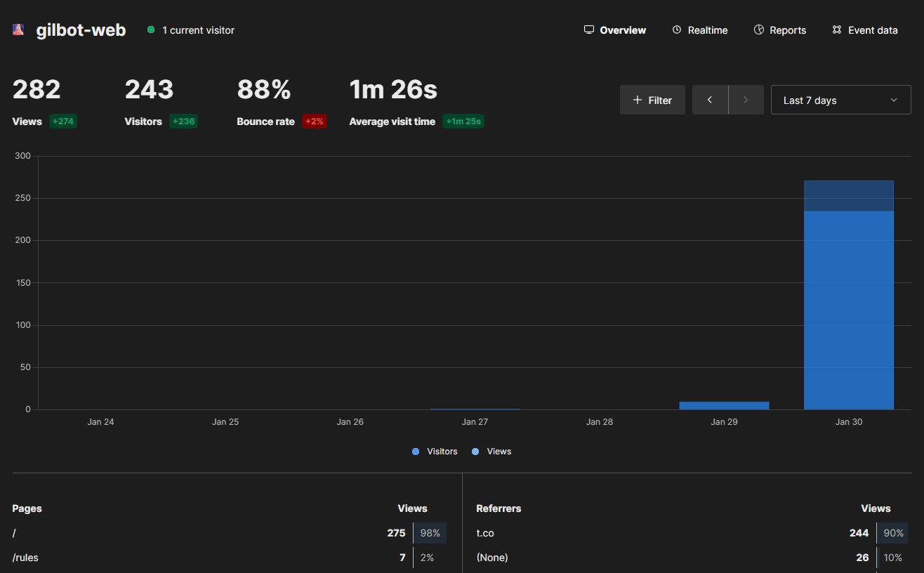Image resolution: width=924 pixels, height=573 pixels.
Task: Switch to the Realtime tab
Action: [708, 29]
